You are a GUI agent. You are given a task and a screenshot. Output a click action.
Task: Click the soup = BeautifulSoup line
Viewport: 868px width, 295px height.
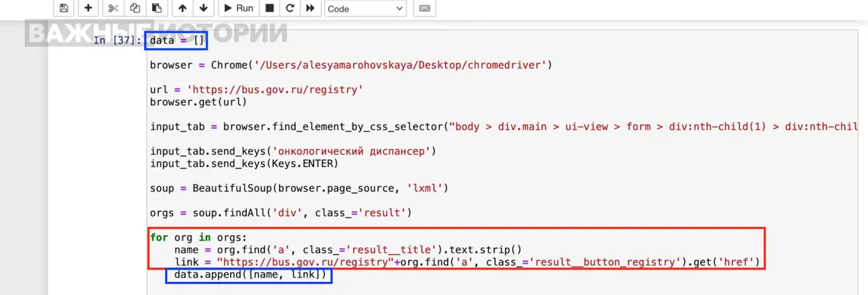pos(299,188)
